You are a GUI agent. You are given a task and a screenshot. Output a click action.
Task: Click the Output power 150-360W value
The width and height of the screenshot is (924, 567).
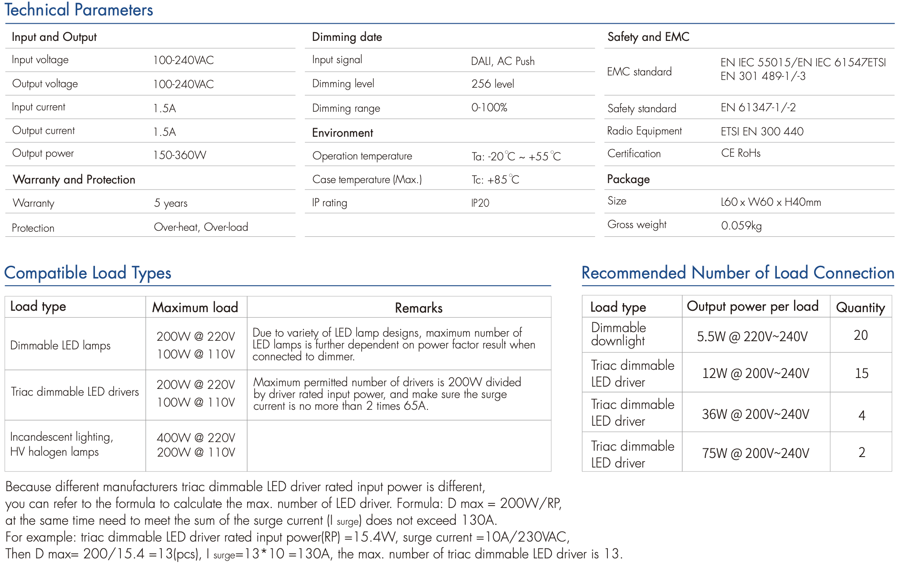pyautogui.click(x=179, y=155)
